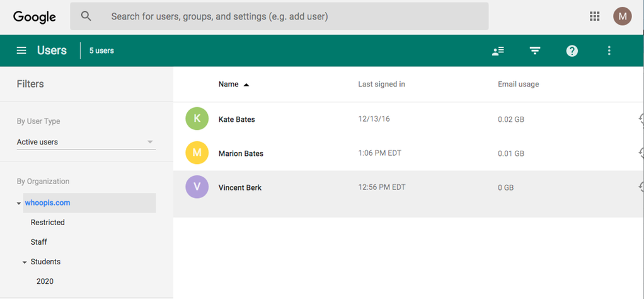Click the search magnifier icon
Screen dimensions: 644x299
pyautogui.click(x=86, y=16)
